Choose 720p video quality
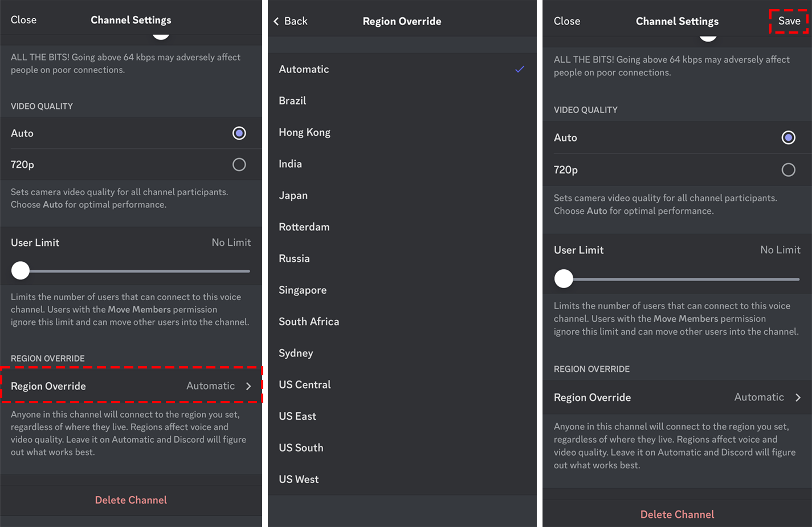Screen dimensions: 812x527 239,164
